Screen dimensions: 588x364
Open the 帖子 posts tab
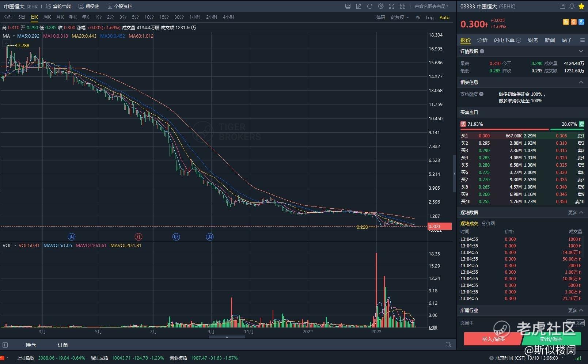[x=567, y=40]
